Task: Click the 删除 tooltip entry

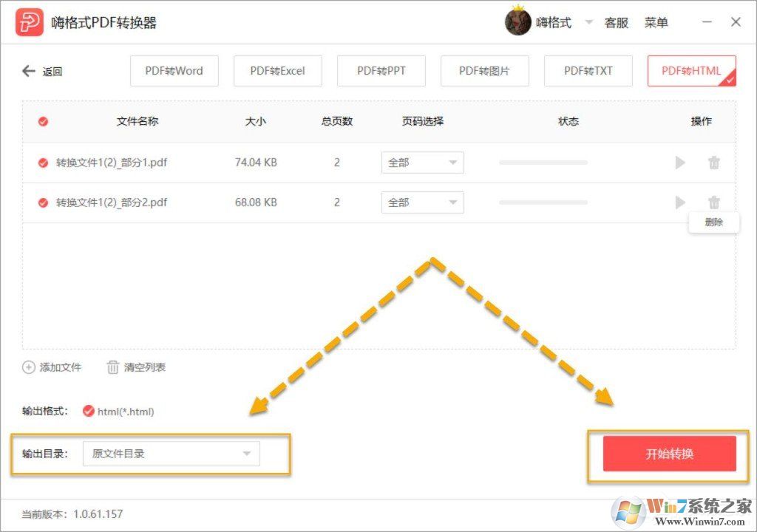Action: [713, 222]
